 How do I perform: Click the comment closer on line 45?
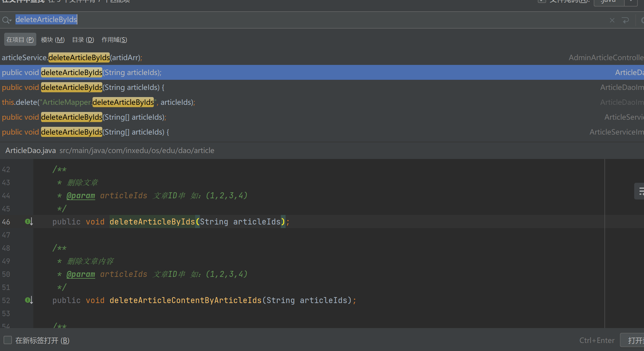pyautogui.click(x=62, y=209)
